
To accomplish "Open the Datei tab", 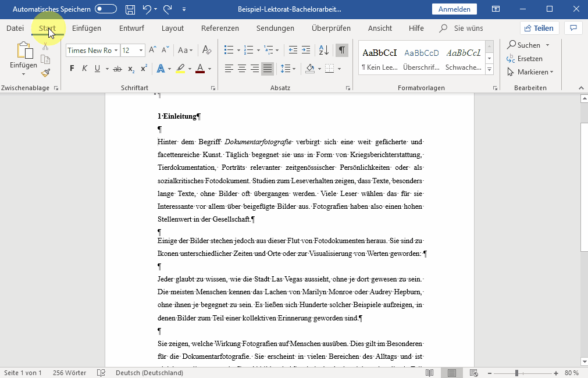I will tap(15, 28).
